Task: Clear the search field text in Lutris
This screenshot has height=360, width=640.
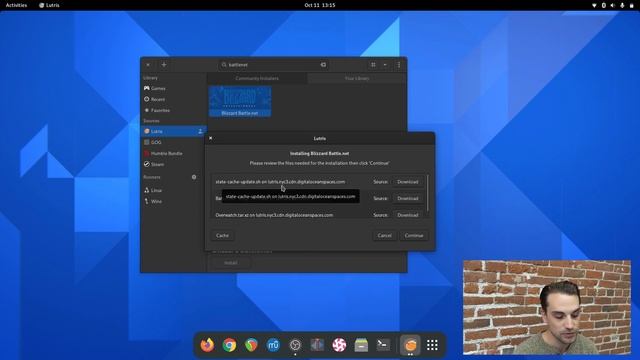Action: 323,64
